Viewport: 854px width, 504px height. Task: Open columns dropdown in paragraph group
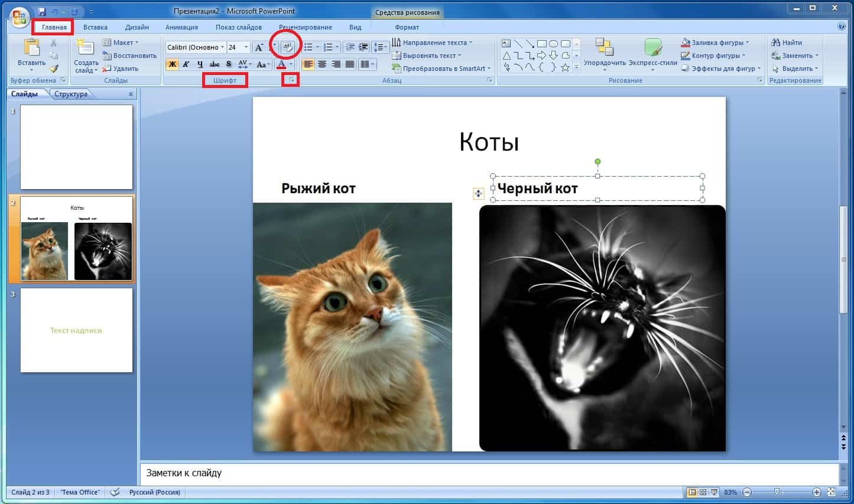pos(368,64)
